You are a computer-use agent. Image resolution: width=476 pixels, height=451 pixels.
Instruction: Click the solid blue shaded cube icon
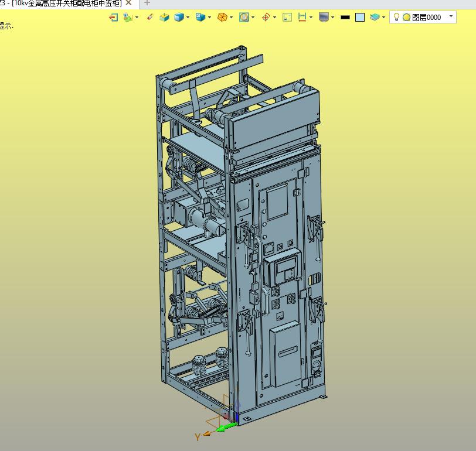point(179,18)
